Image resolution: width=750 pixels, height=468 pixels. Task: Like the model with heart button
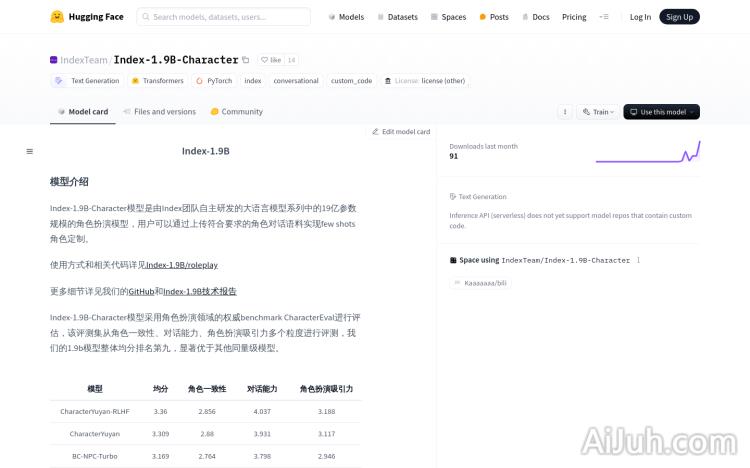tap(270, 60)
